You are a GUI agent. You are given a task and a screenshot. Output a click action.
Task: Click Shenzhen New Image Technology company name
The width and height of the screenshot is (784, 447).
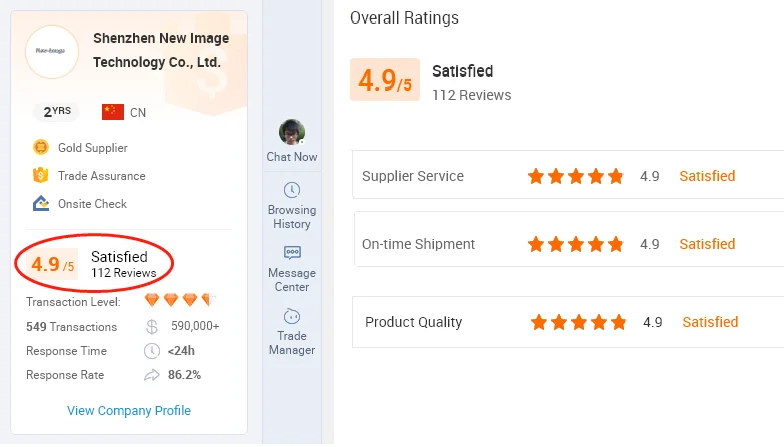coord(160,50)
